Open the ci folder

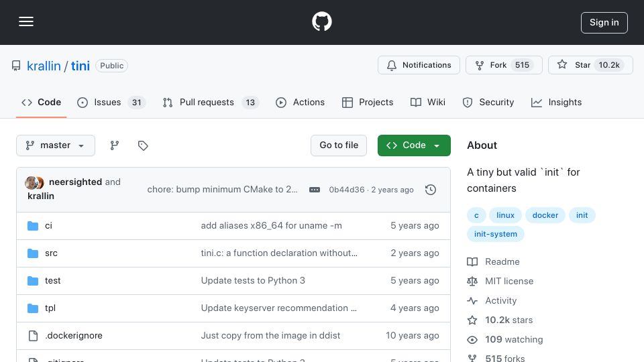(48, 226)
